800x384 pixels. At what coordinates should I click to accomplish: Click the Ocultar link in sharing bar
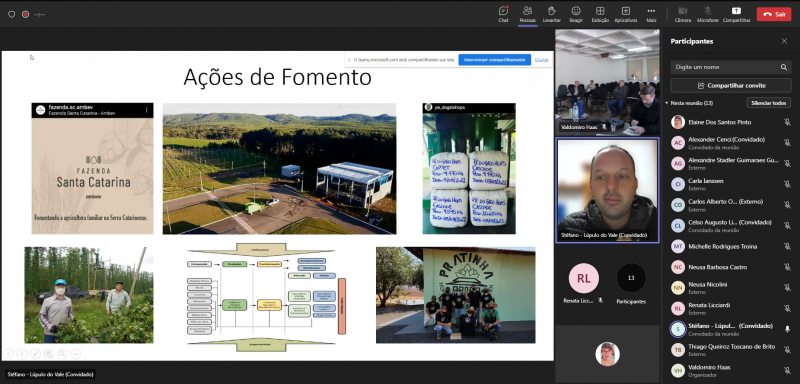[x=541, y=60]
